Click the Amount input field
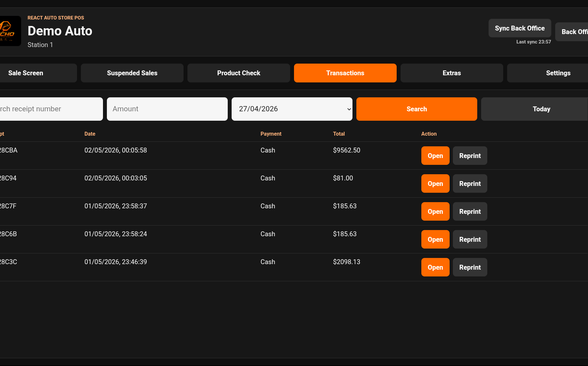 (167, 109)
